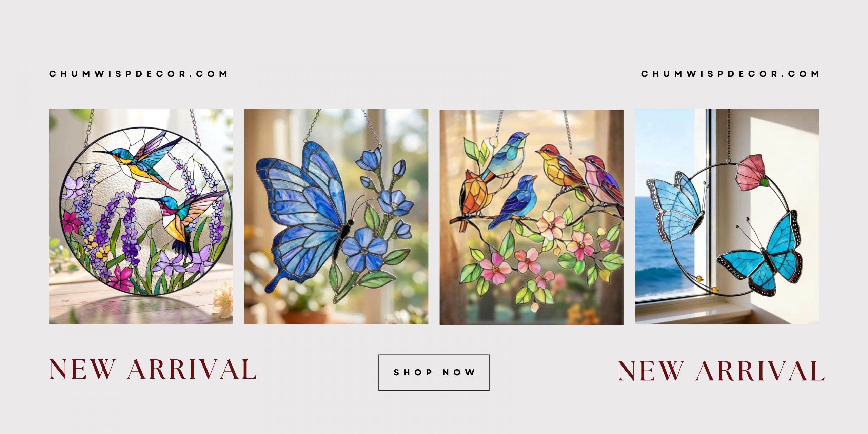Select the four birds on branch image
This screenshot has height=434, width=868.
click(x=531, y=217)
